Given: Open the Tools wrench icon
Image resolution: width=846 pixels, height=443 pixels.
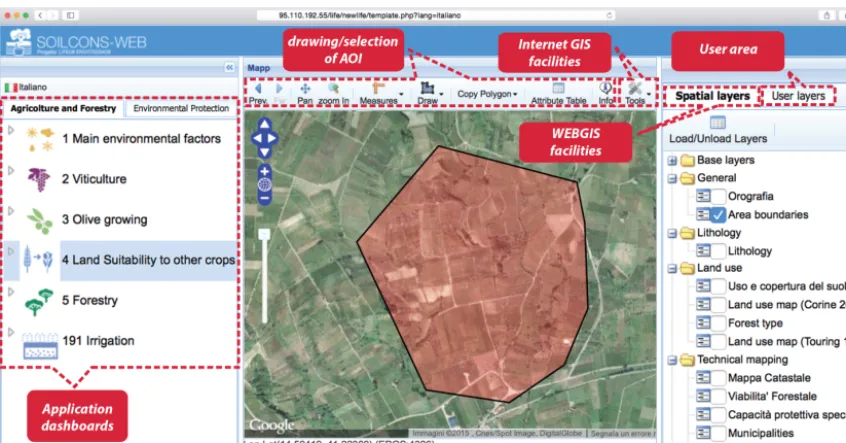Looking at the screenshot, I should tap(635, 88).
